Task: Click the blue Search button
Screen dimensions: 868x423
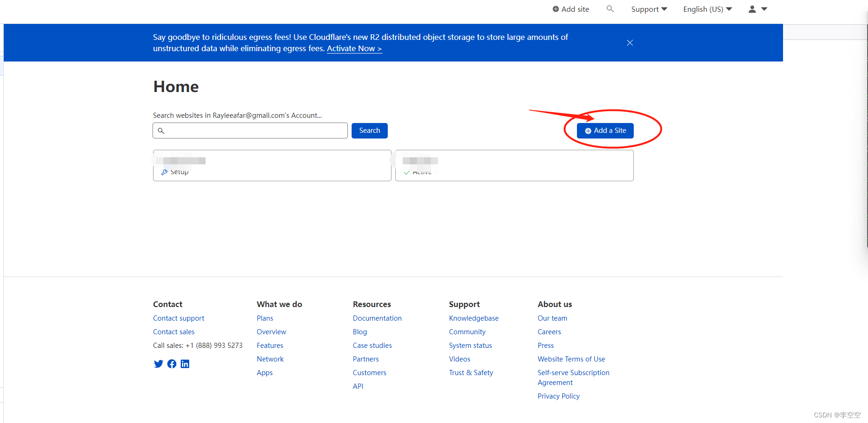Action: pos(369,131)
